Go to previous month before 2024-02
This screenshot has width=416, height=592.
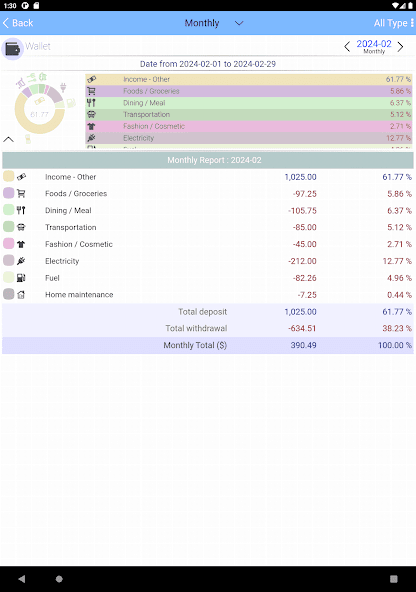pyautogui.click(x=347, y=46)
